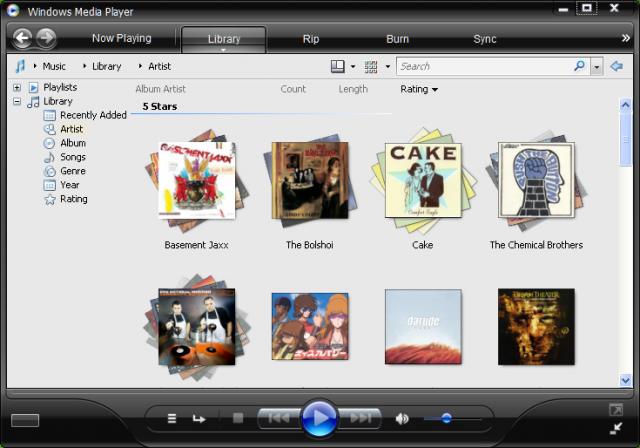The image size is (640, 448).
Task: Select the Dream Theater album cover
Action: [536, 327]
